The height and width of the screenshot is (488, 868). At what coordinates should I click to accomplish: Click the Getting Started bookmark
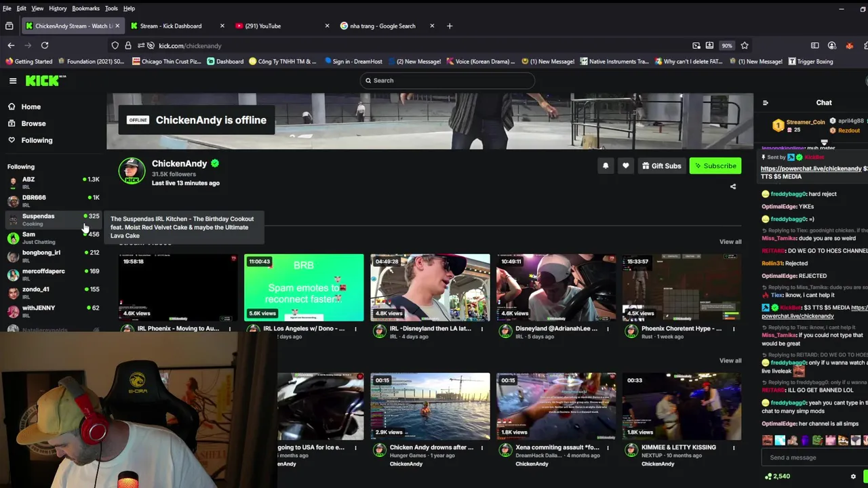tap(28, 62)
